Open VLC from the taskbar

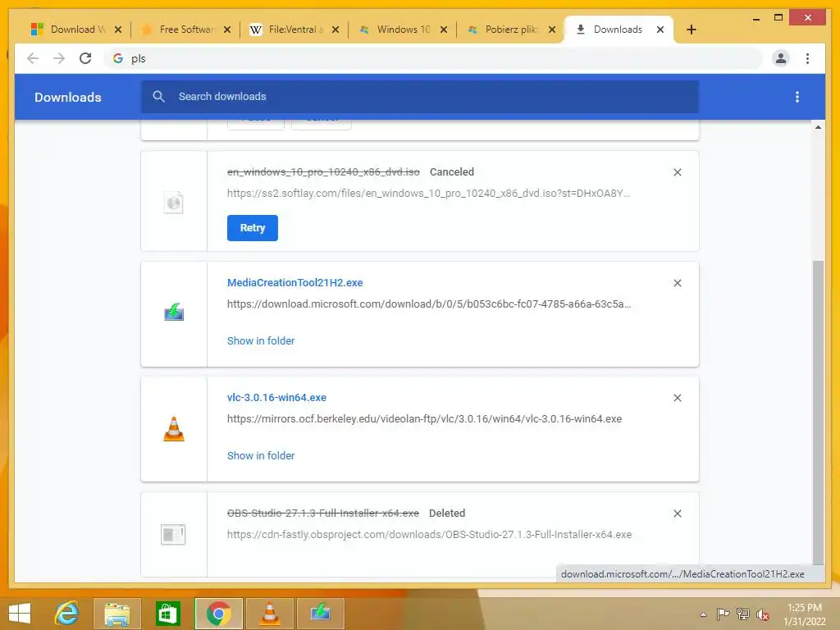pos(269,613)
